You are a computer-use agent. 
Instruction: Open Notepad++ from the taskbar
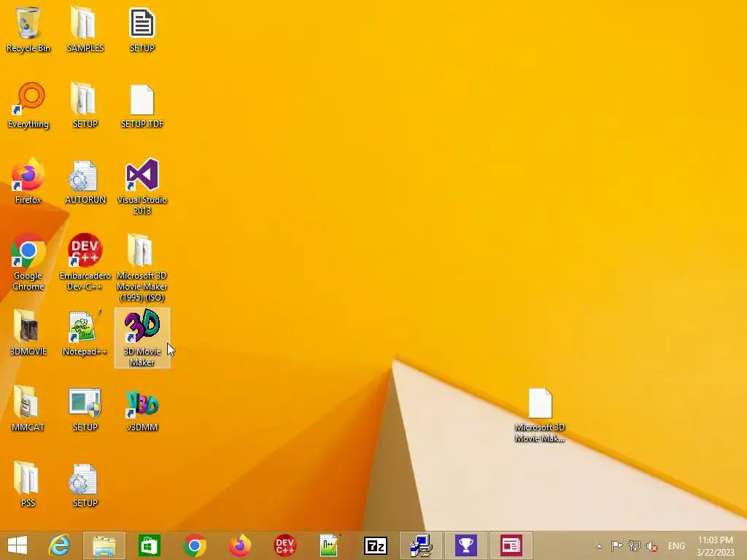(330, 545)
